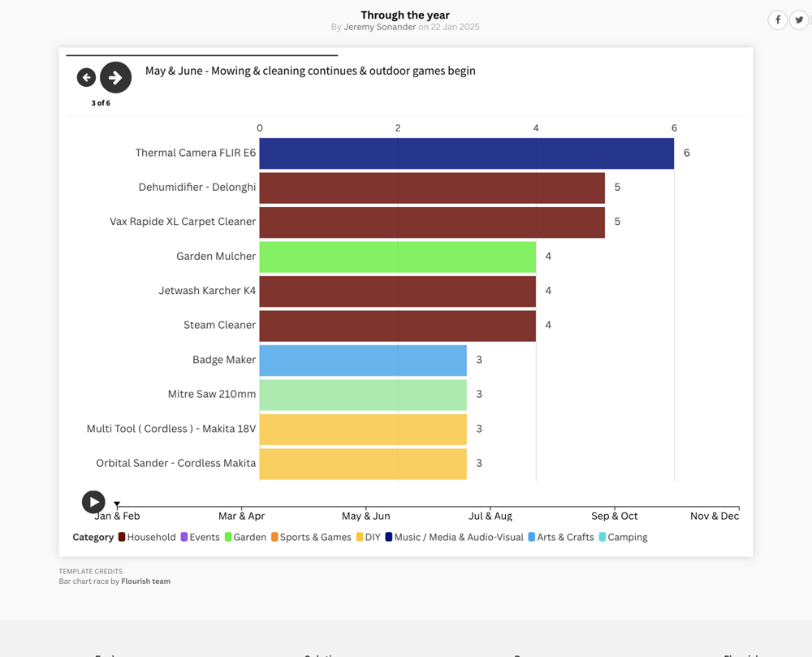812x657 pixels.
Task: Select the Steam Cleaner bar
Action: [x=398, y=326]
